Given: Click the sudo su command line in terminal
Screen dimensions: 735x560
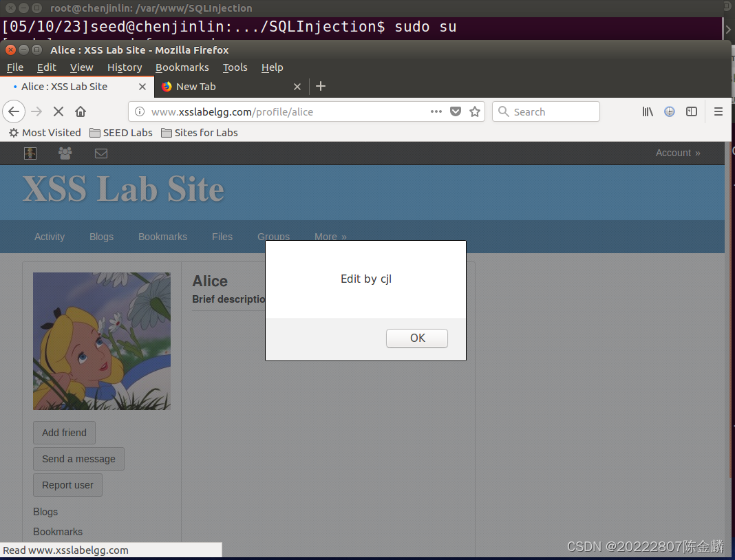Looking at the screenshot, I should click(x=230, y=27).
